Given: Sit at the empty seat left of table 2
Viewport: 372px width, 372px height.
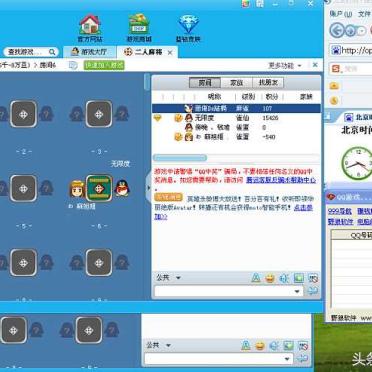Looking at the screenshot, I should point(3,114).
